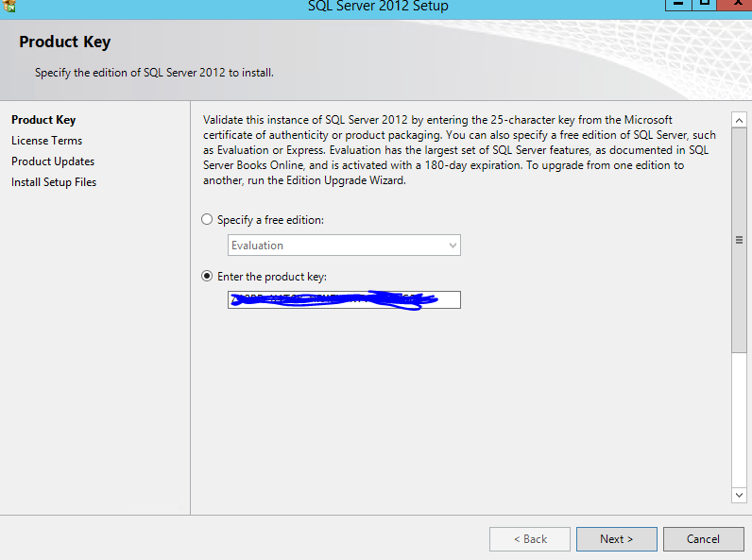This screenshot has width=752, height=560.
Task: Open the Evaluation edition dropdown
Action: point(344,245)
